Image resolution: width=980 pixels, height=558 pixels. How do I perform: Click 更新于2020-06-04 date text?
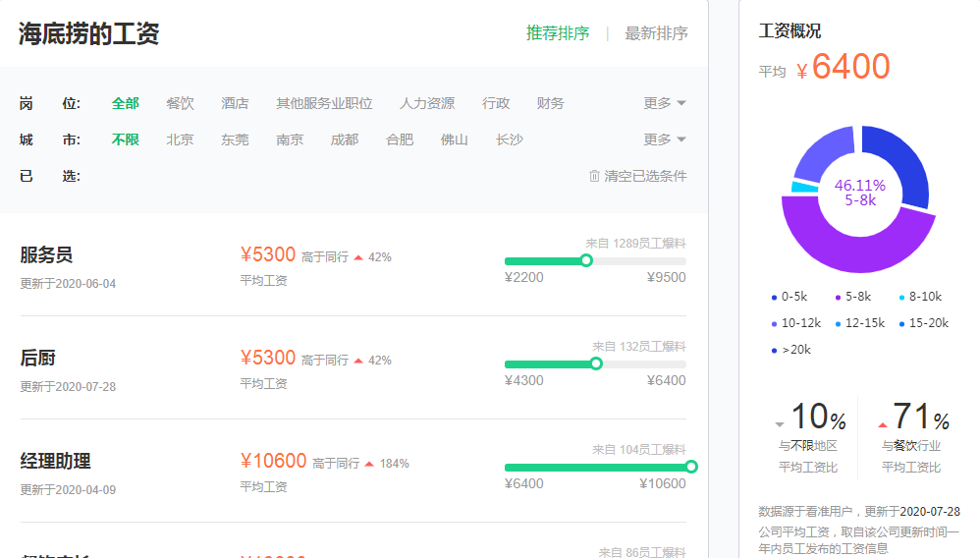click(68, 284)
